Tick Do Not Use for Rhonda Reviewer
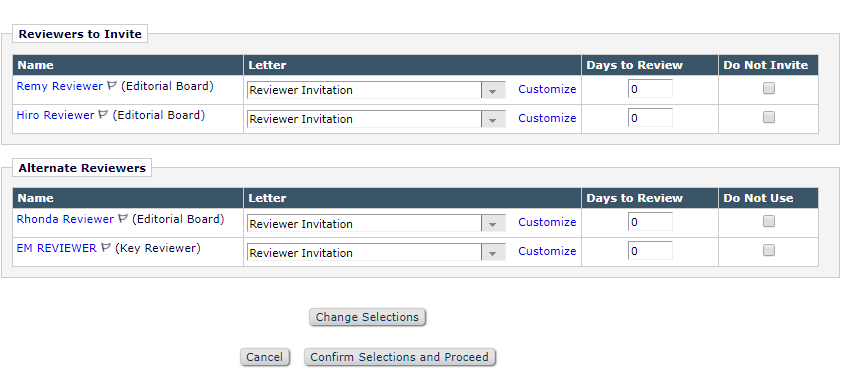 (769, 221)
